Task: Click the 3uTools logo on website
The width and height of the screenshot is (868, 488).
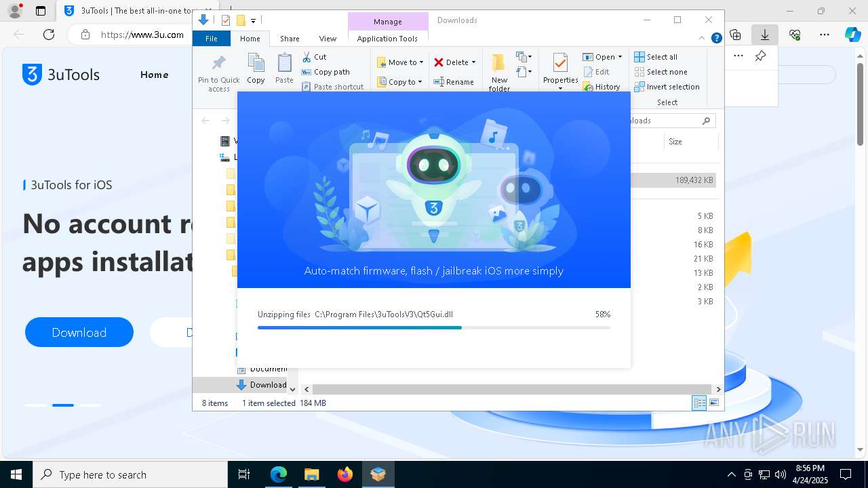Action: [61, 75]
